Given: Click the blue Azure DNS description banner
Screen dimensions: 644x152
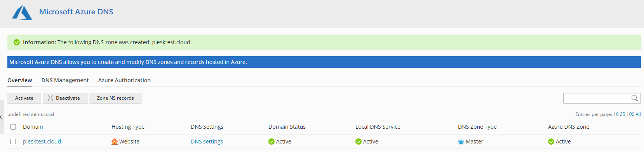Looking at the screenshot, I should (x=324, y=62).
